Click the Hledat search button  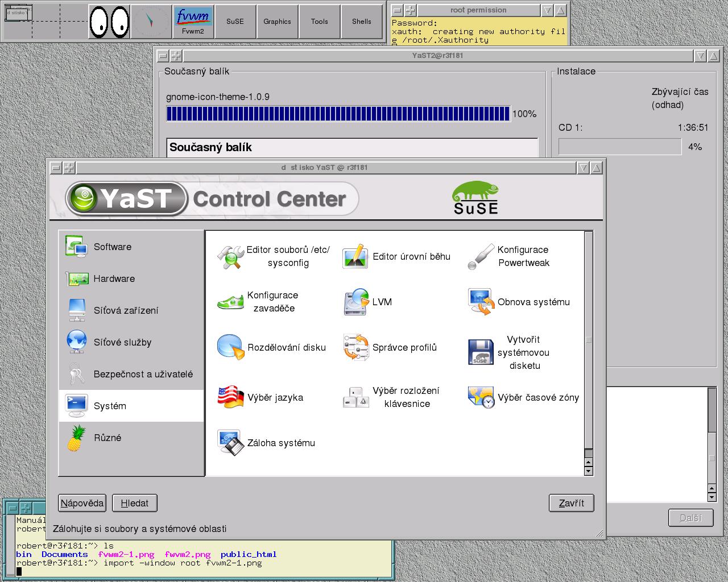click(135, 503)
